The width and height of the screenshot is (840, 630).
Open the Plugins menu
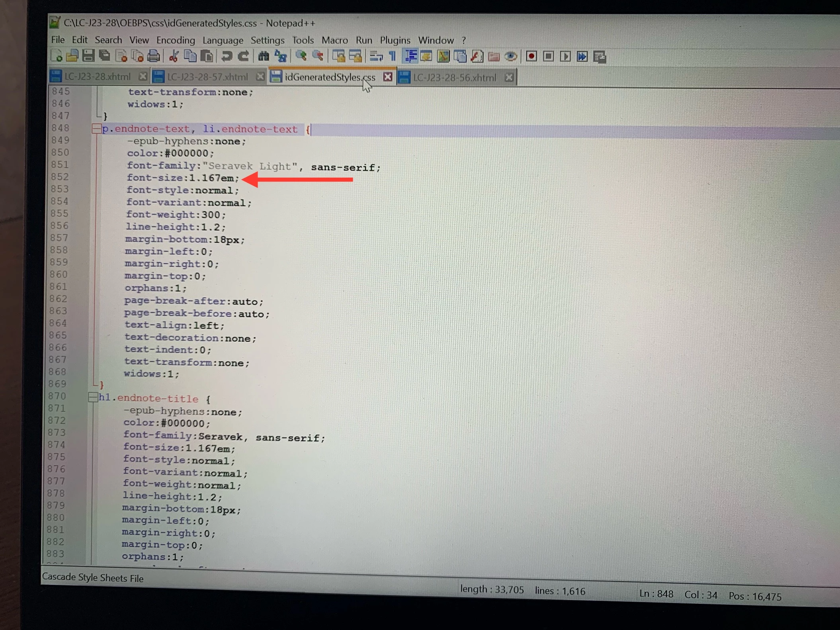(x=395, y=40)
